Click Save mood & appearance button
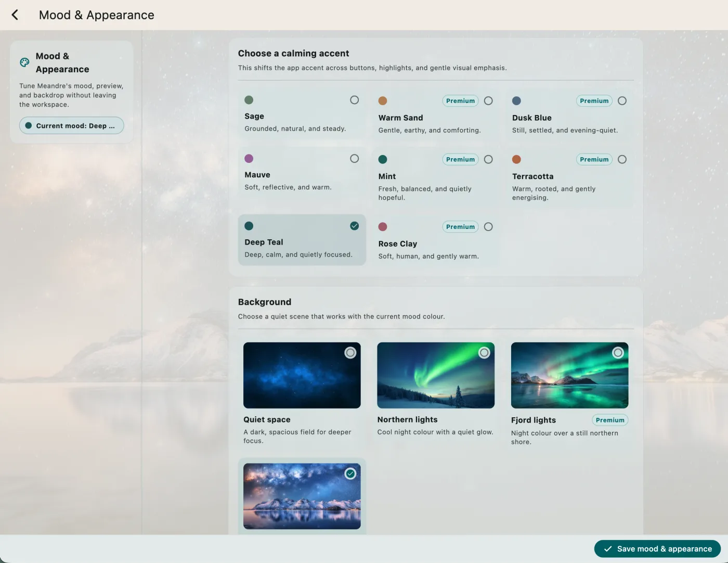This screenshot has height=563, width=728. pos(657,549)
